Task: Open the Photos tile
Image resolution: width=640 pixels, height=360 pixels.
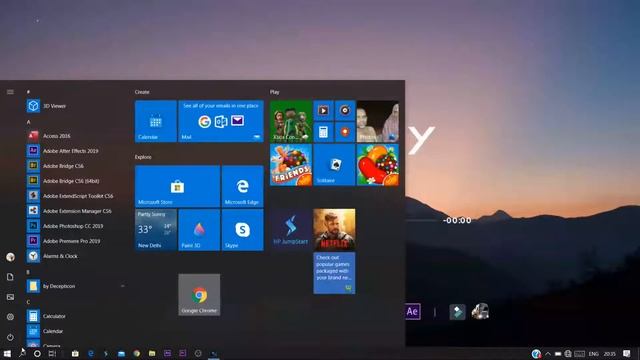Action: point(378,121)
